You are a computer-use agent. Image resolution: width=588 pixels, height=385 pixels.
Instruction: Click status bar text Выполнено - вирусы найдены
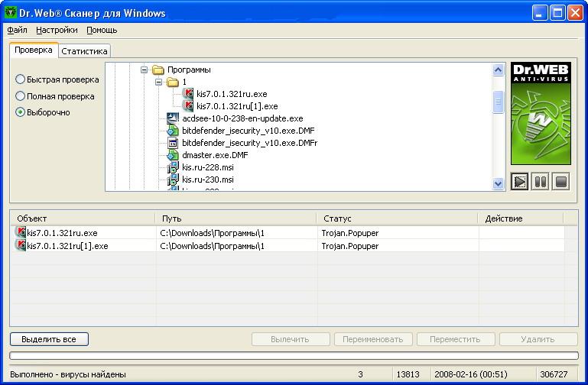coord(68,374)
